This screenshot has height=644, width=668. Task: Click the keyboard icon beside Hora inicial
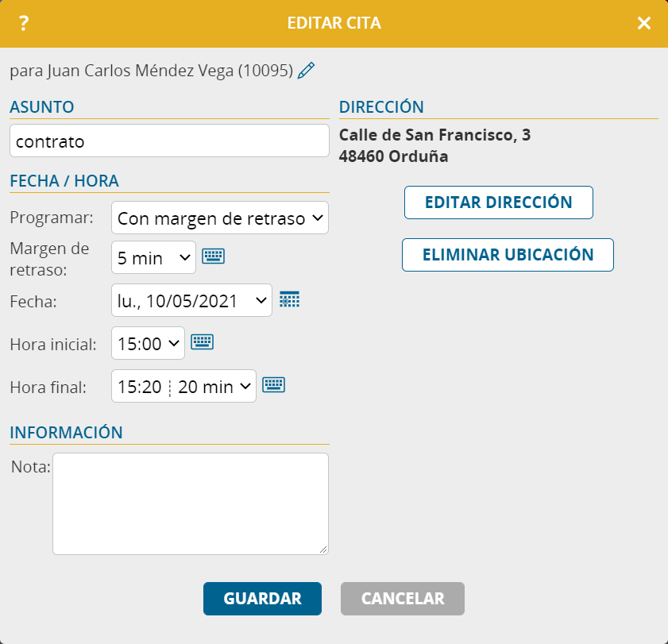[203, 342]
